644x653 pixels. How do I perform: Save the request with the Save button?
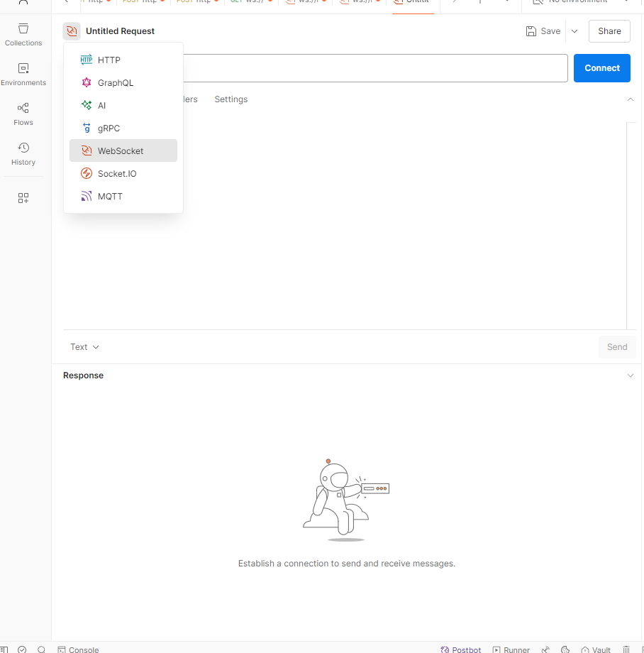tap(543, 31)
